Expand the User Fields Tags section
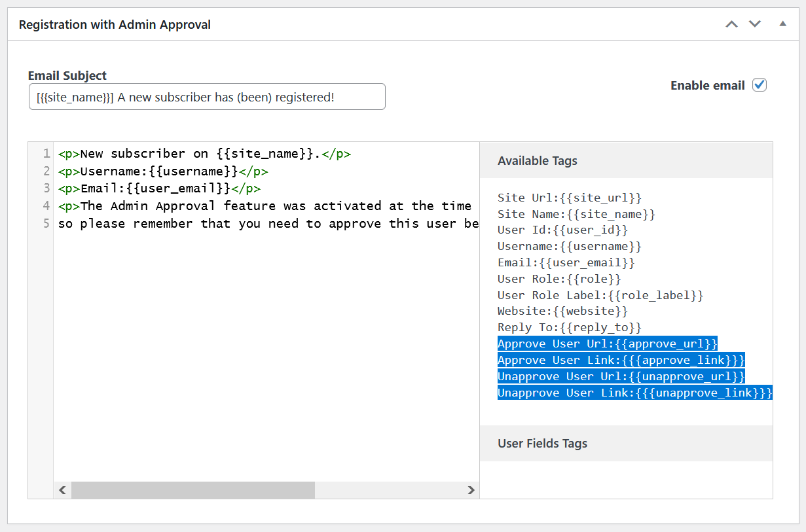Screen dimensions: 806x532 (542, 444)
